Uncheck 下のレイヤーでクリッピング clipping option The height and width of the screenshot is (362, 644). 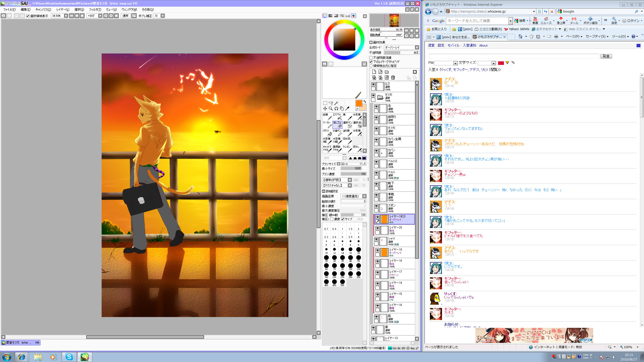coord(371,62)
